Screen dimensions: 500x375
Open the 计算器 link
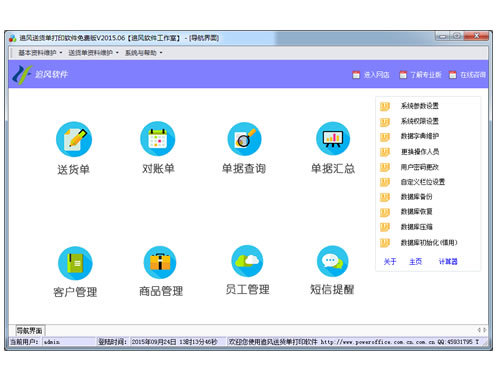[x=448, y=262]
